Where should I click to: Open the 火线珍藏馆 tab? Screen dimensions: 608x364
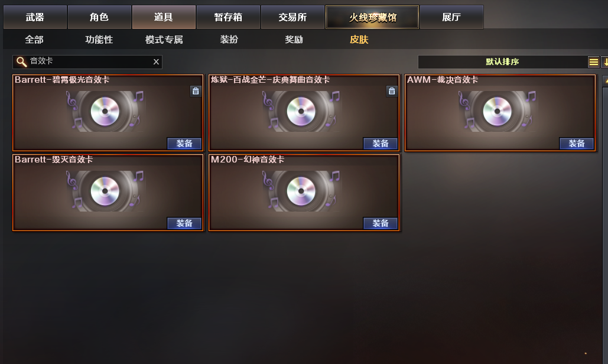point(372,17)
